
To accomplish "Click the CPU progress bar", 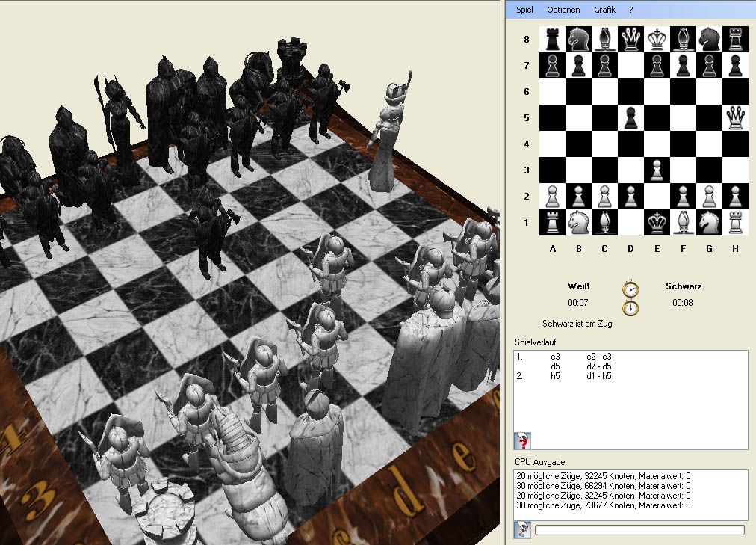I will [x=639, y=530].
